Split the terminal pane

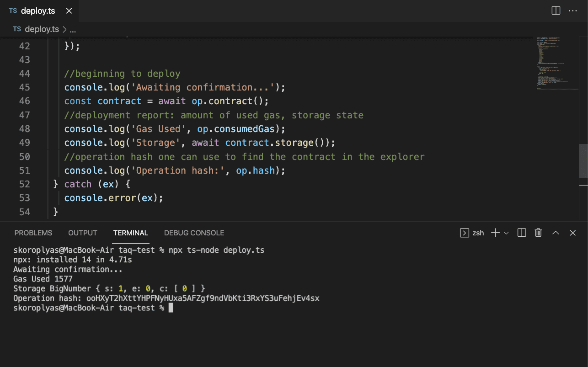click(x=522, y=233)
